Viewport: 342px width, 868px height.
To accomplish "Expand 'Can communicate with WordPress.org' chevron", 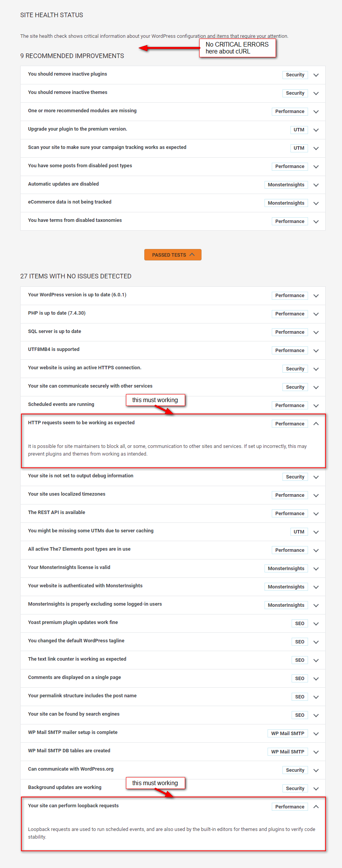I will [x=316, y=770].
